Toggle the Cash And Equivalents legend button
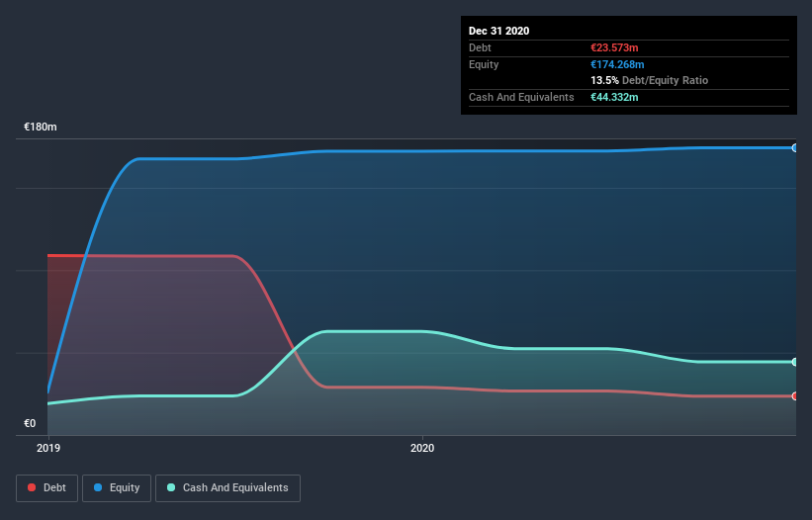This screenshot has width=812, height=520. (x=227, y=488)
